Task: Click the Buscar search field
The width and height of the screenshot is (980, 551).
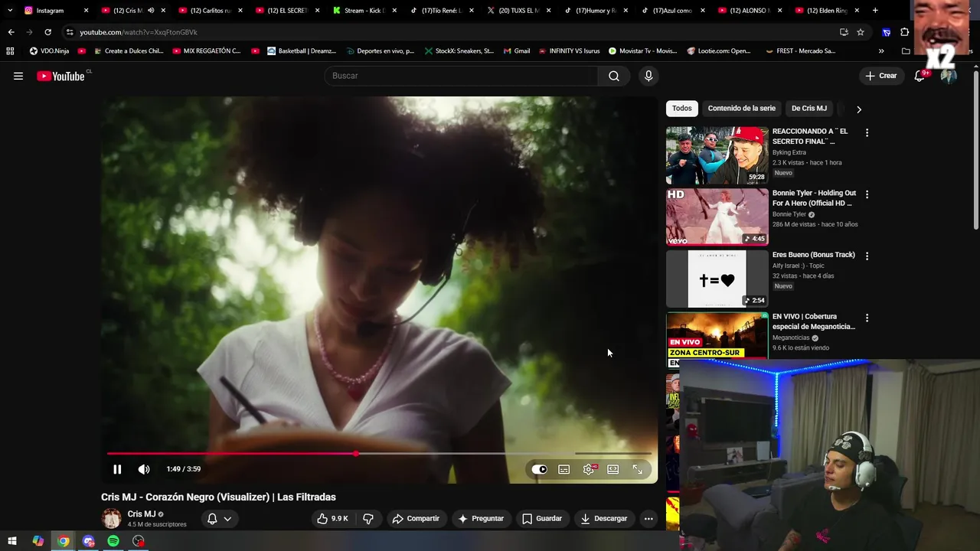Action: pos(462,76)
